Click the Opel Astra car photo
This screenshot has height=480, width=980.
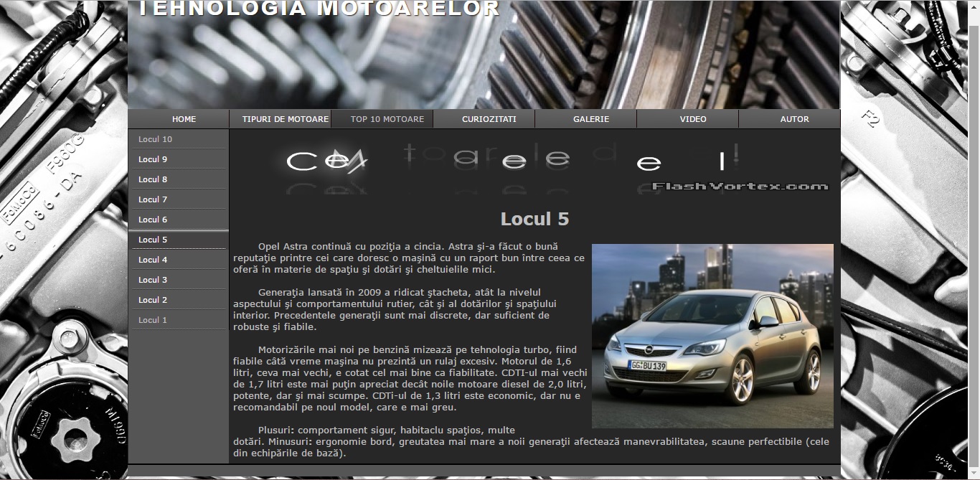click(712, 336)
